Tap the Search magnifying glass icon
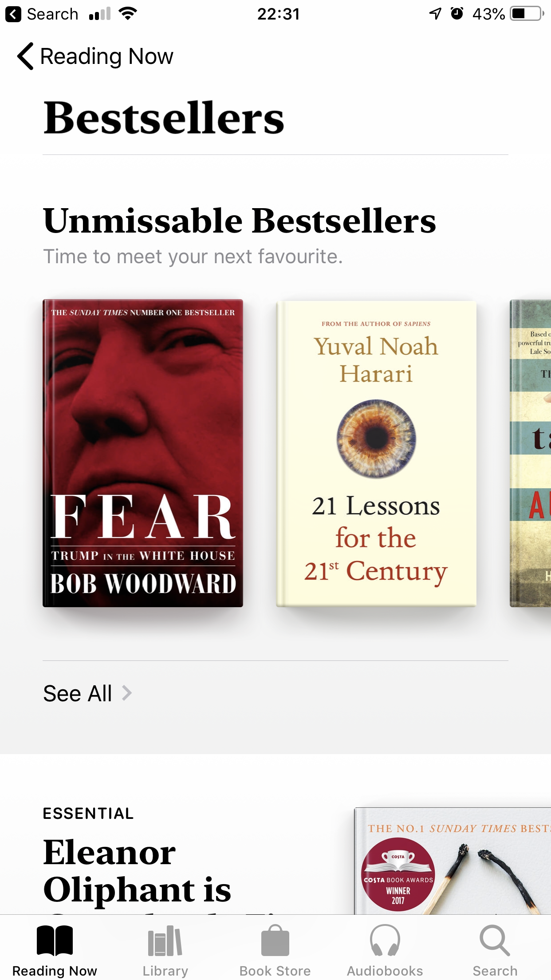Viewport: 551px width, 980px height. click(495, 940)
